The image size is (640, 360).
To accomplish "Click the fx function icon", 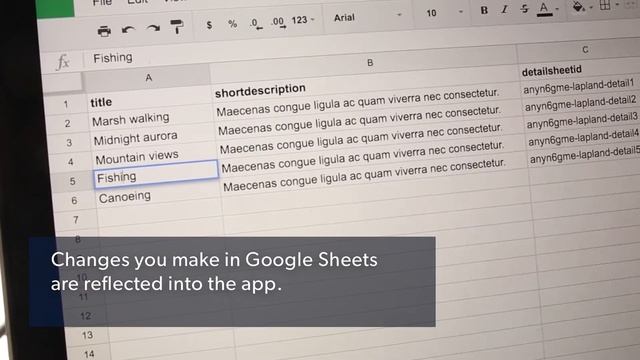I will (63, 62).
